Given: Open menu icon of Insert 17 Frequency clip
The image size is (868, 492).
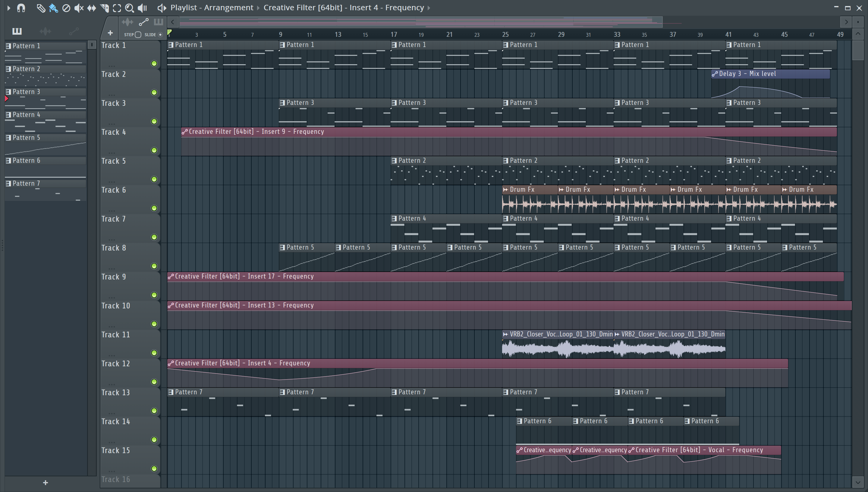Looking at the screenshot, I should tap(171, 276).
